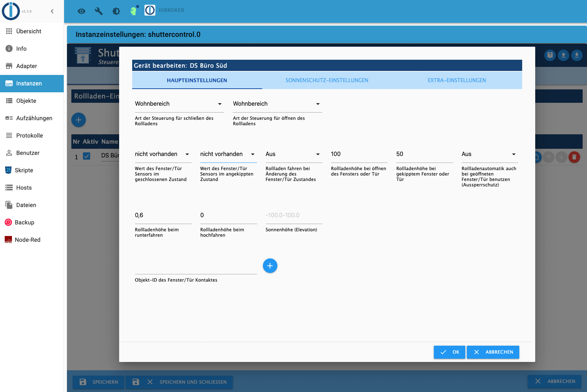
Task: Click the red delete trash icon
Action: click(574, 157)
